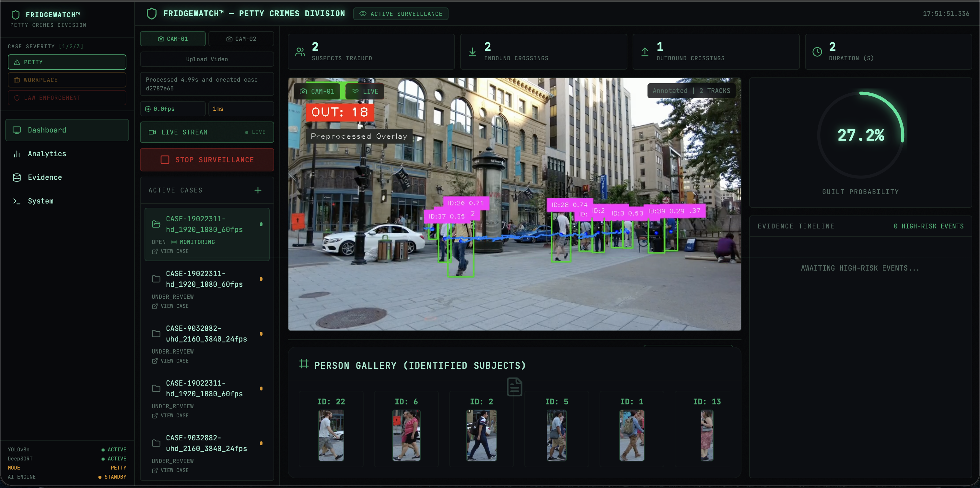Click the outbound crossings upload arrow icon
Image resolution: width=980 pixels, height=488 pixels.
point(645,52)
